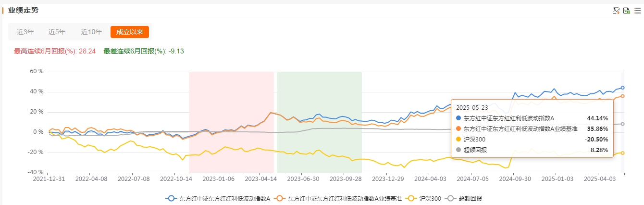Screen dimensions: 644x205
Task: Click the 业绩走势 section title
Action: coord(24,10)
